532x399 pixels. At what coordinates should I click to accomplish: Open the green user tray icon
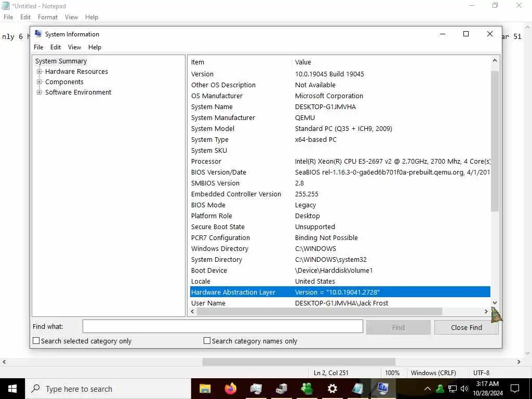440,389
